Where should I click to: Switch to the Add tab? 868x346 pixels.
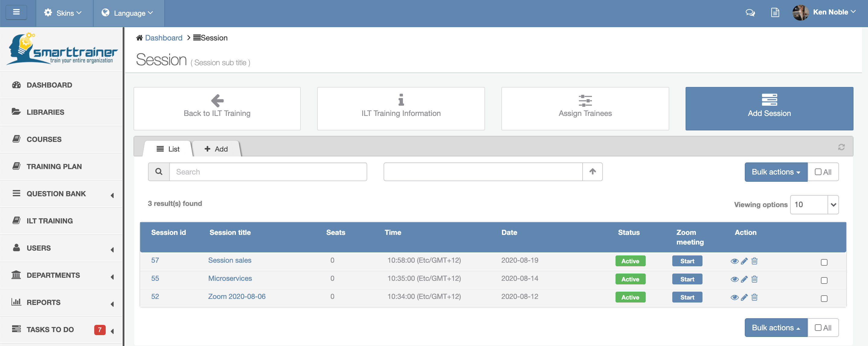[216, 149]
